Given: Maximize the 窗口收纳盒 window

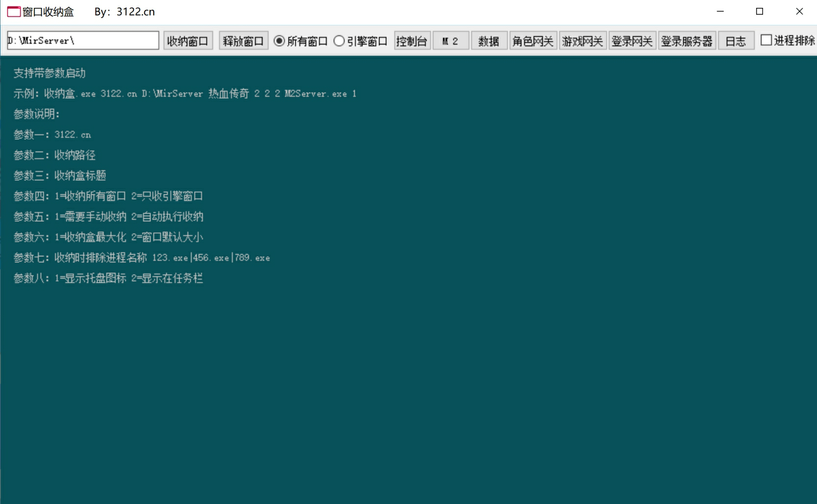Looking at the screenshot, I should click(760, 11).
